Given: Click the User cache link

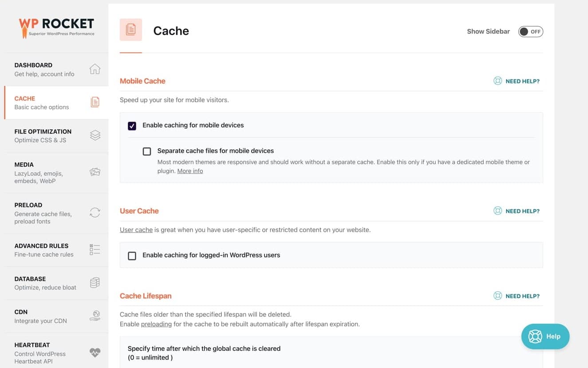Looking at the screenshot, I should pos(136,230).
